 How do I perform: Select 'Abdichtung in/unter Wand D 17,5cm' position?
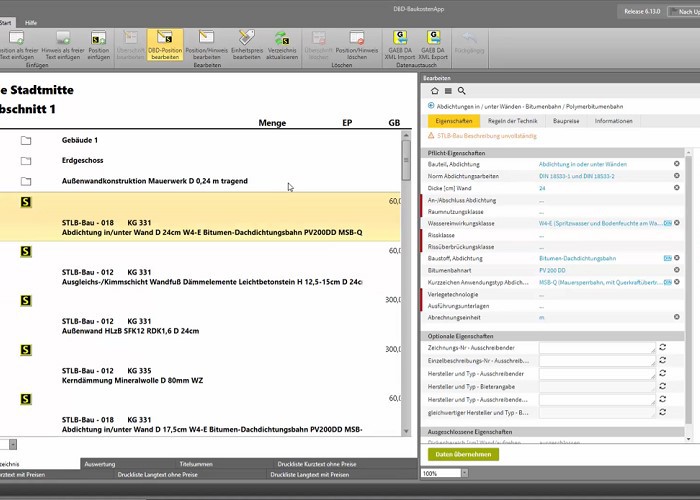click(x=200, y=414)
